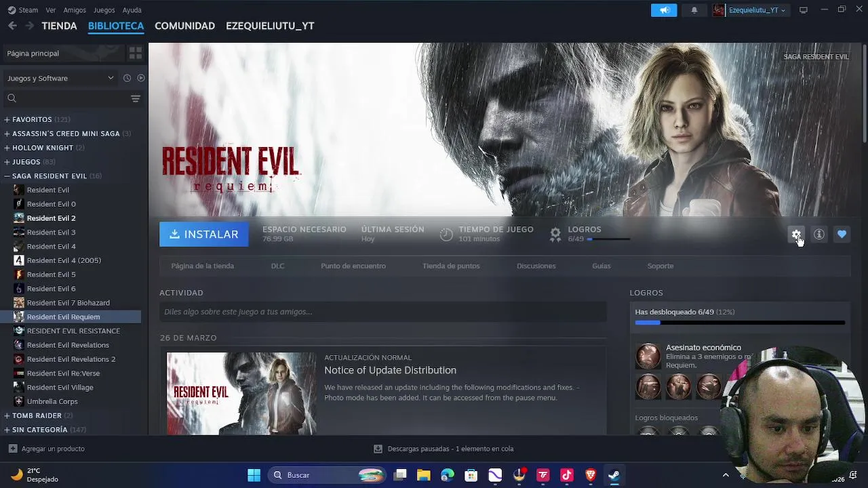This screenshot has width=868, height=488.
Task: Click Agregar un producto
Action: tap(46, 449)
